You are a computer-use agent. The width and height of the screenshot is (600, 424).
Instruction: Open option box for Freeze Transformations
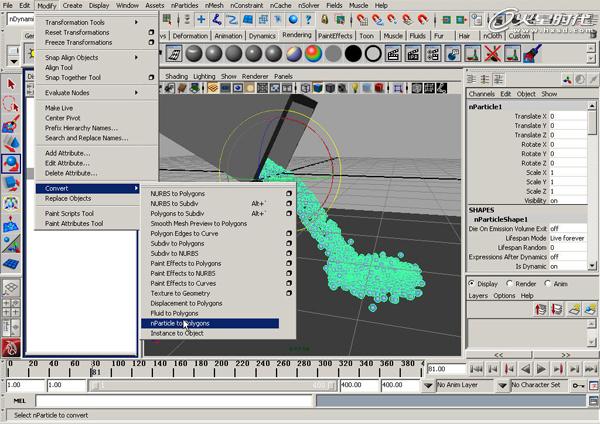[152, 42]
